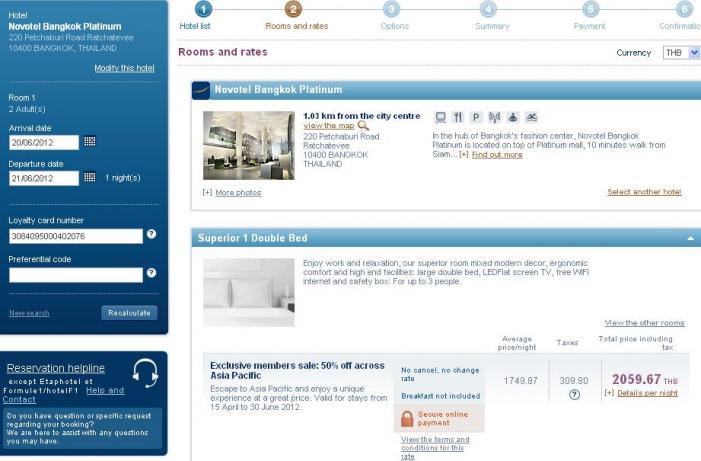Click the Modify this hotel link

tap(124, 68)
